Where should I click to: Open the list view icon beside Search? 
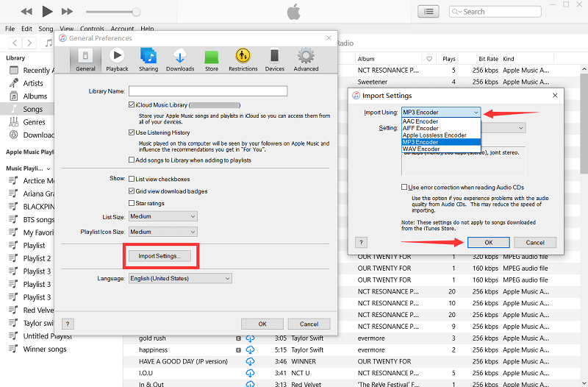pos(429,12)
